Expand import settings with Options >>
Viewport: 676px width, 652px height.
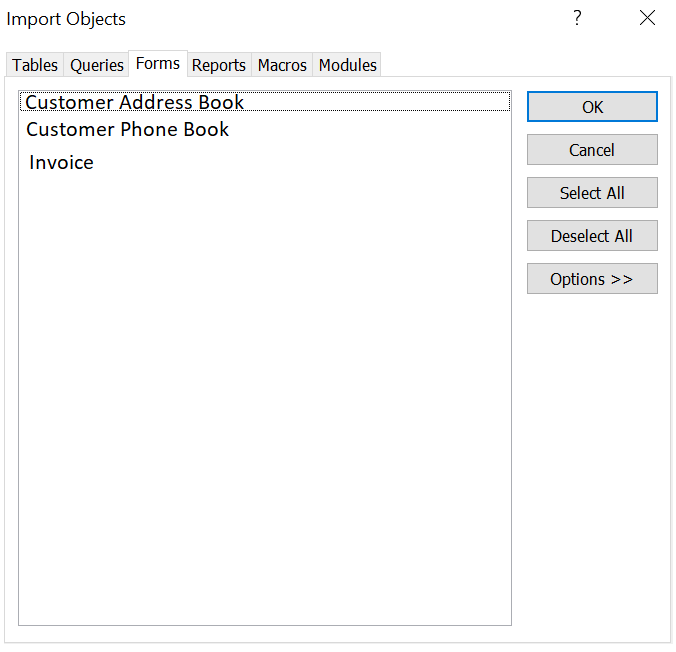(x=592, y=279)
